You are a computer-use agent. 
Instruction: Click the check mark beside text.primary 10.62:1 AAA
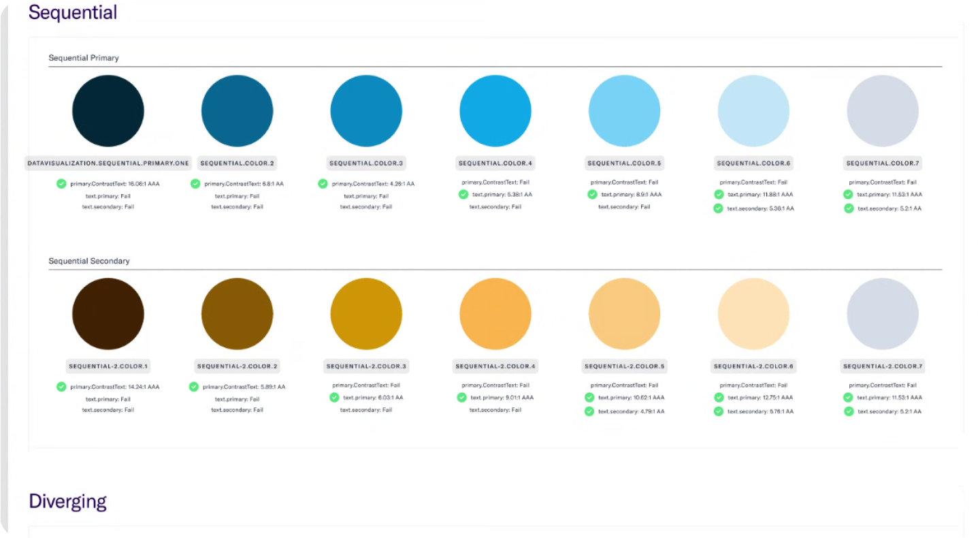pyautogui.click(x=589, y=397)
